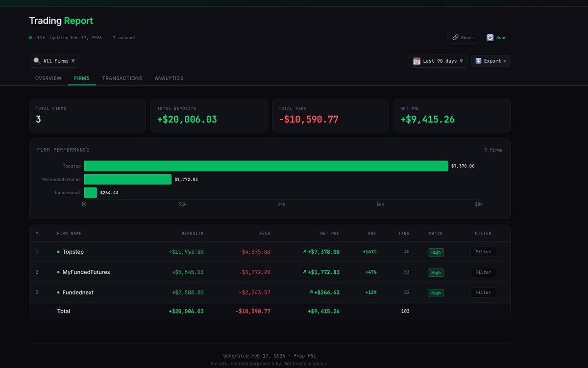
Task: Click the Filter column header
Action: point(483,234)
